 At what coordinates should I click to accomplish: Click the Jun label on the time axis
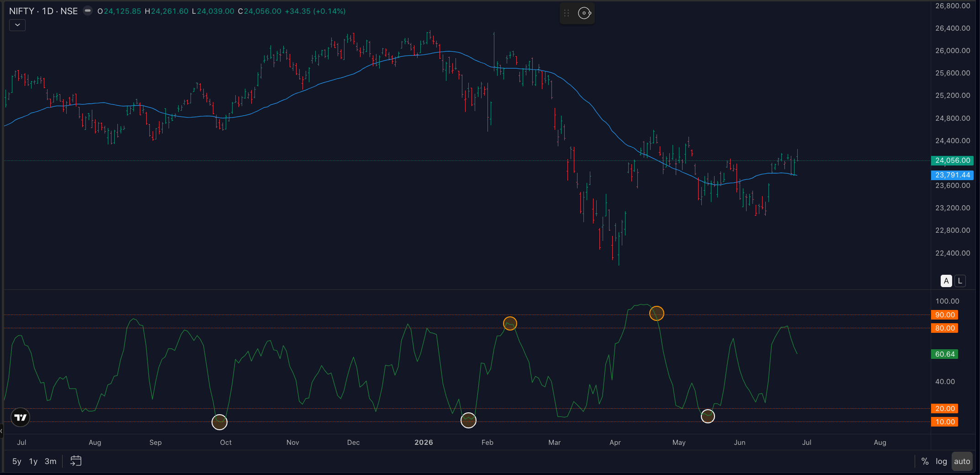740,443
